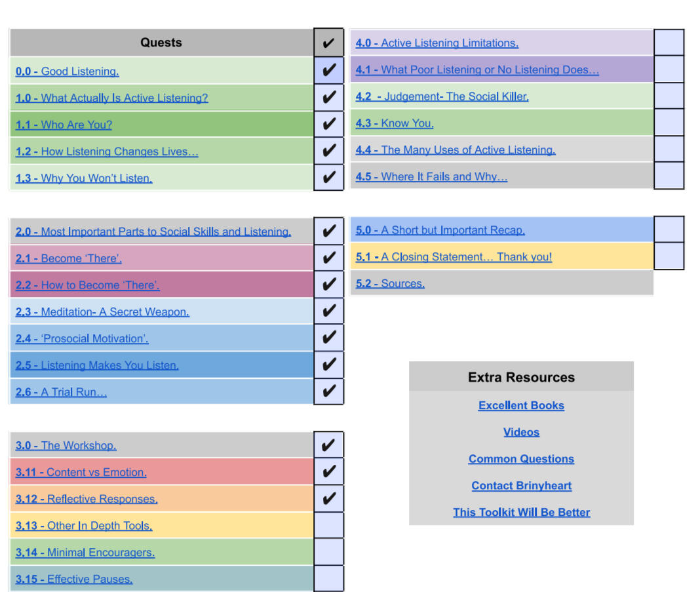Click the checkmark in the Quests header row

point(328,43)
